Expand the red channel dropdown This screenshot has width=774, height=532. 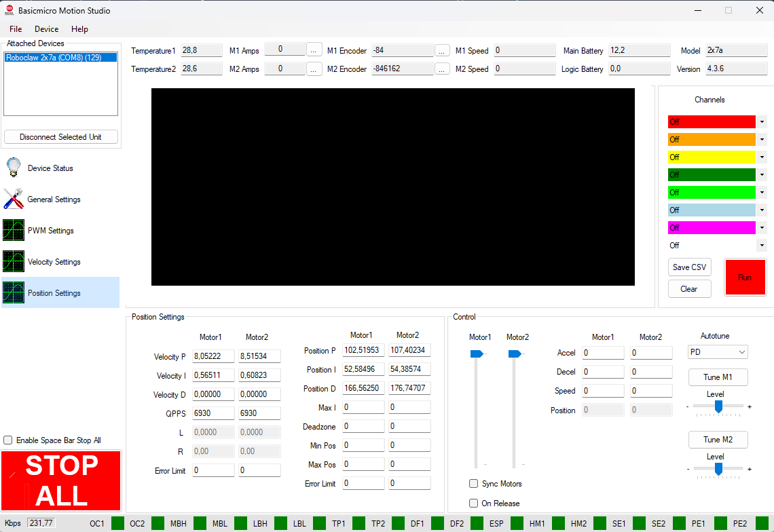click(x=762, y=122)
